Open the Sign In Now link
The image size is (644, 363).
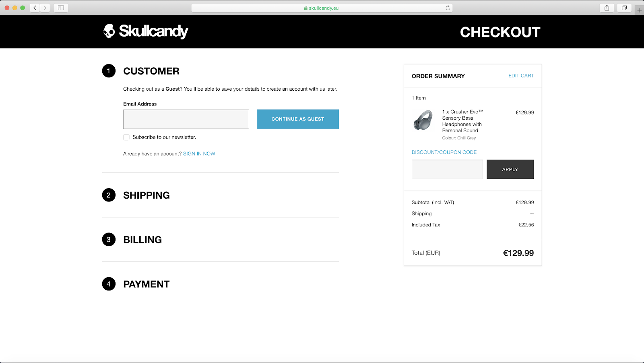point(199,153)
